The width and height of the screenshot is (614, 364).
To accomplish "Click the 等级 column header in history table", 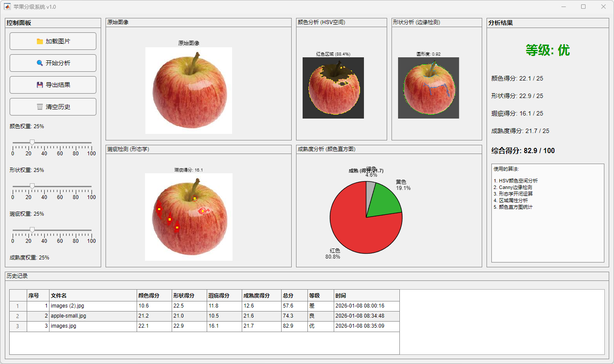I will [320, 296].
